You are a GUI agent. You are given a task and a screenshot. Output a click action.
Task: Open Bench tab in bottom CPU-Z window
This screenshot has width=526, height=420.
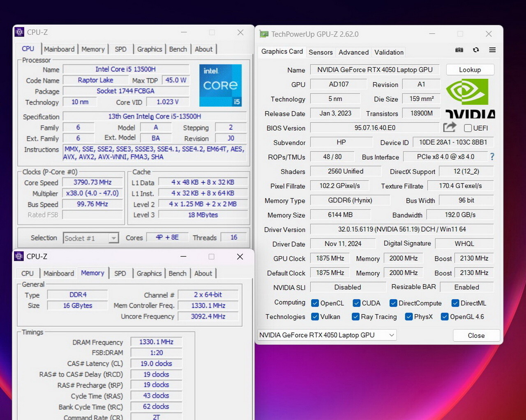click(x=178, y=273)
